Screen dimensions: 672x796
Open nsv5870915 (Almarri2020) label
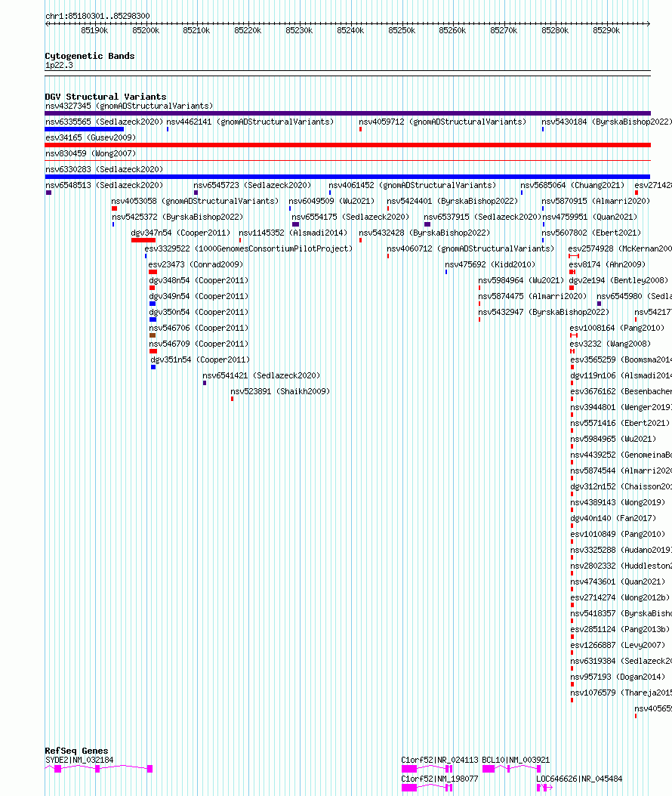coord(595,201)
